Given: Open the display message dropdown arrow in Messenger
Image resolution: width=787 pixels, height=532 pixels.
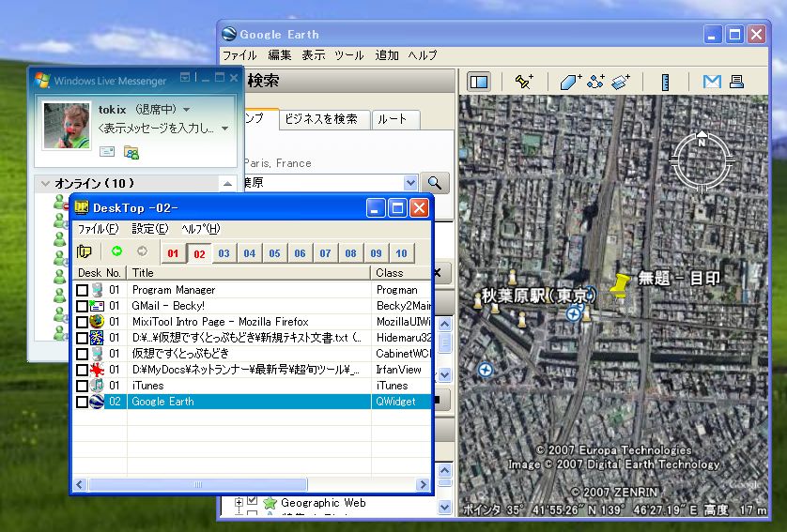Looking at the screenshot, I should coord(224,129).
